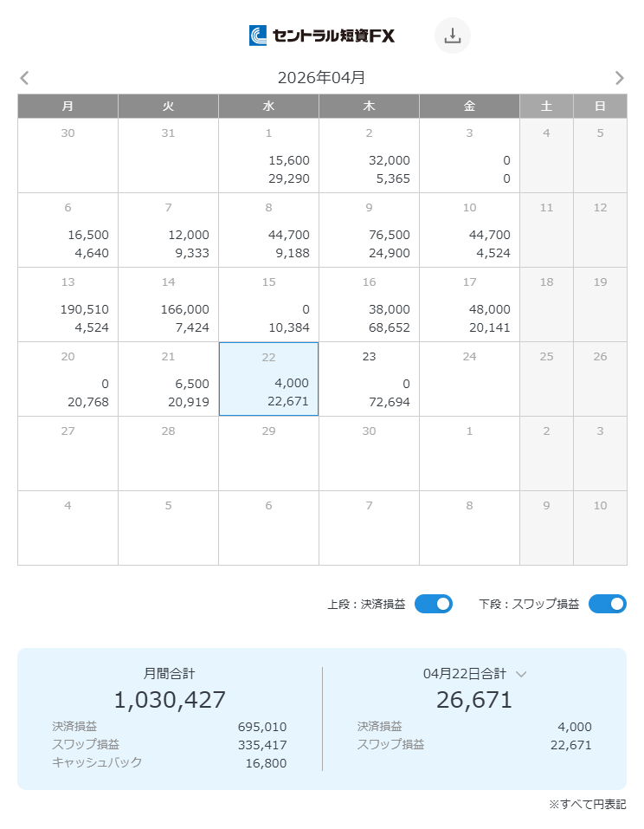The image size is (644, 829).
Task: Click the 土 weekday column header
Action: pyautogui.click(x=546, y=106)
